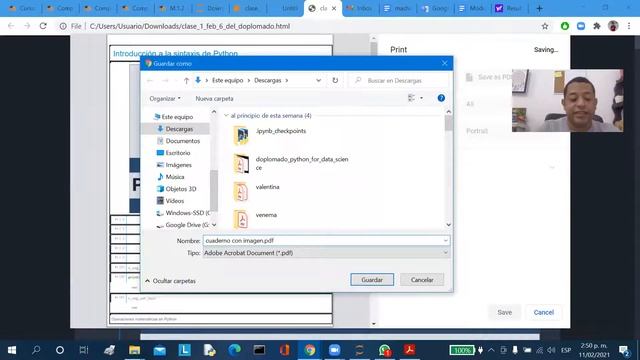The image size is (640, 360).
Task: Open the Tipo file type dropdown
Action: (x=326, y=253)
